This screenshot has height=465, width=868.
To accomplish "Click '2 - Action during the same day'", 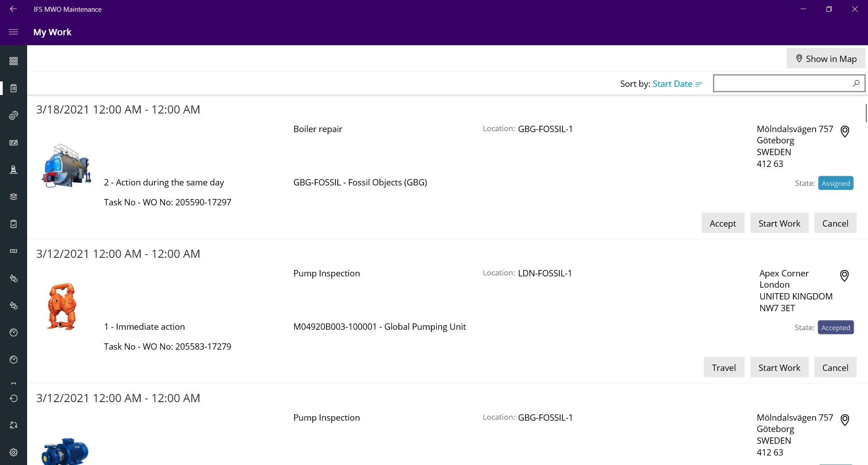I will (164, 182).
